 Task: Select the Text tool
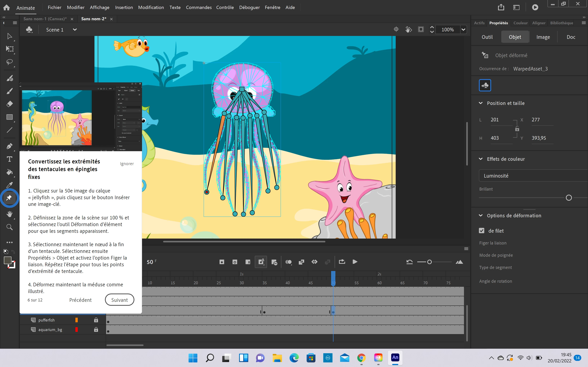[9, 159]
